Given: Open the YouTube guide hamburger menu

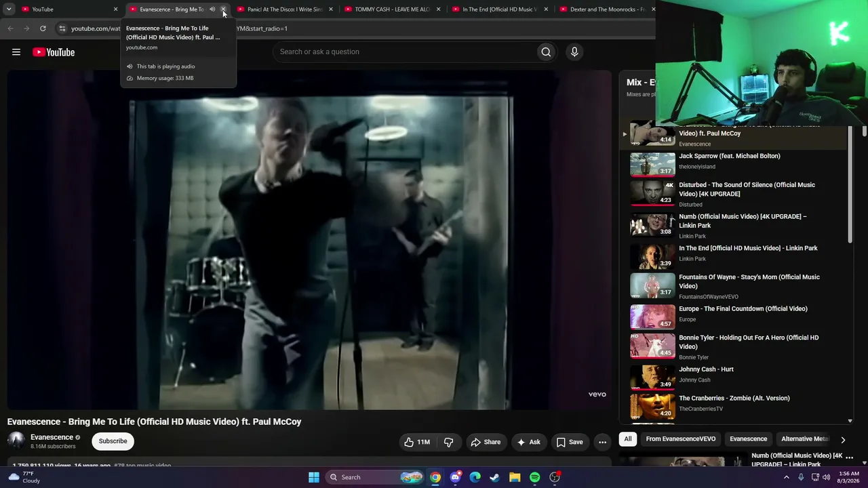Looking at the screenshot, I should [x=16, y=52].
